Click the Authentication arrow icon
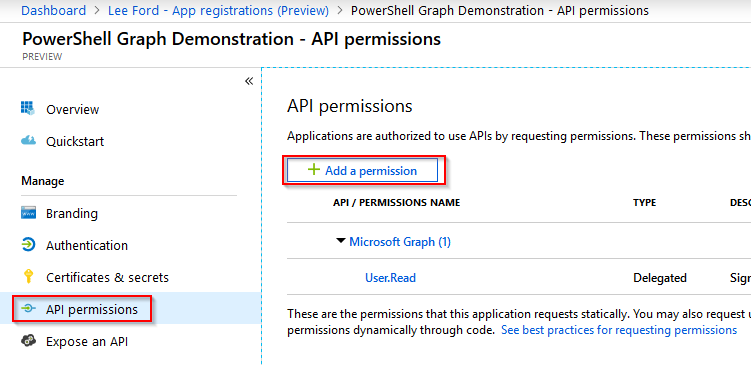This screenshot has height=365, width=751. 28,245
